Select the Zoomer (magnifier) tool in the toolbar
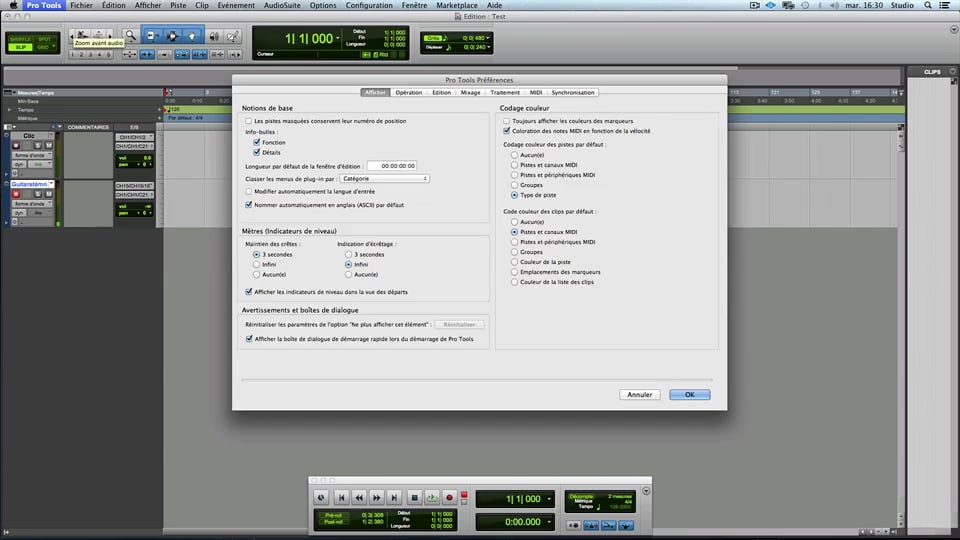The height and width of the screenshot is (540, 960). pyautogui.click(x=130, y=36)
